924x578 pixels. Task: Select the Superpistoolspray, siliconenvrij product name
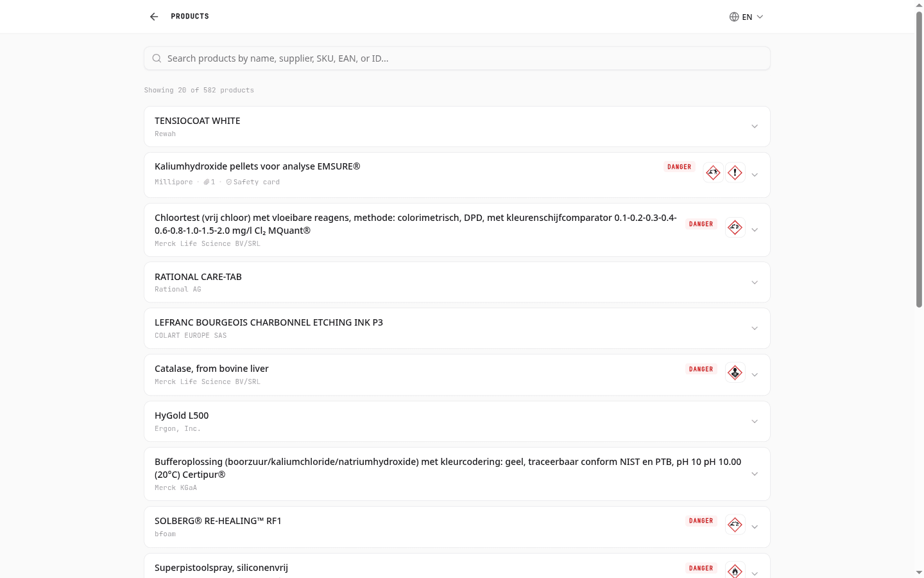221,568
